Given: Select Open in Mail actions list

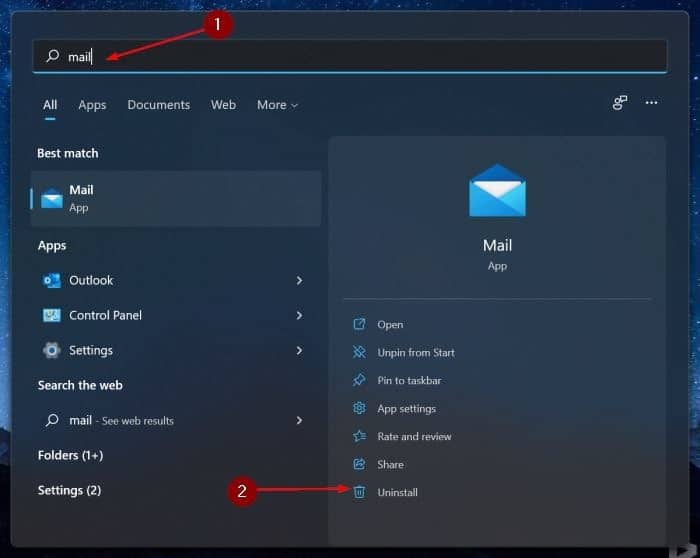Looking at the screenshot, I should [x=390, y=325].
